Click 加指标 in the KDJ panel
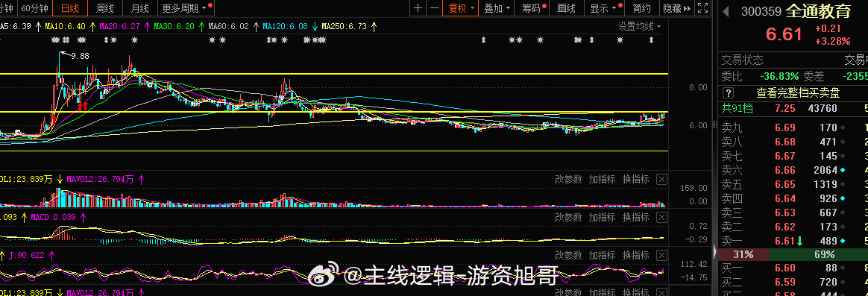This screenshot has height=296, width=868. pos(603,256)
